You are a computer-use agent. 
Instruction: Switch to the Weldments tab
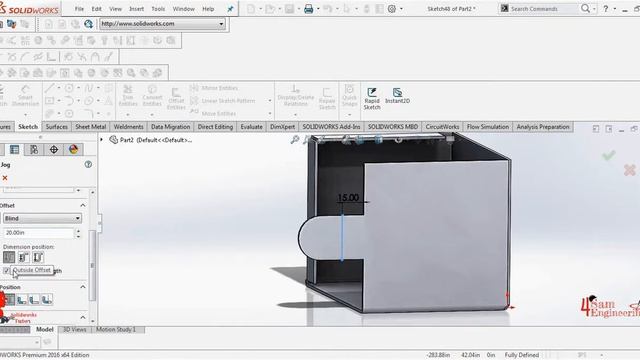(x=129, y=127)
